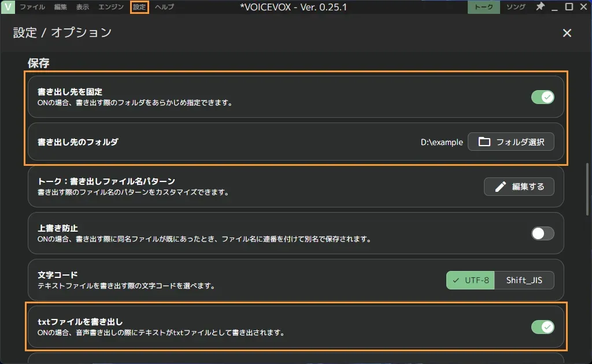
Task: Switch to the ソング tab
Action: (x=516, y=7)
